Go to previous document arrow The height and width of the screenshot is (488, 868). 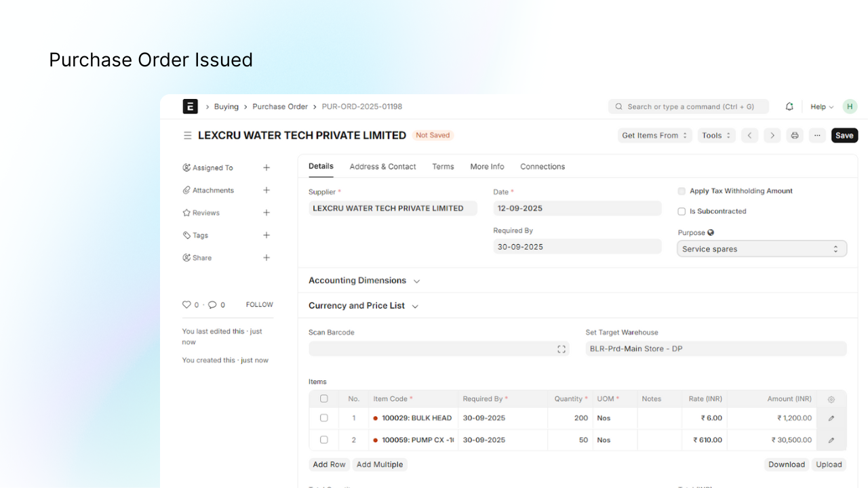pos(749,136)
